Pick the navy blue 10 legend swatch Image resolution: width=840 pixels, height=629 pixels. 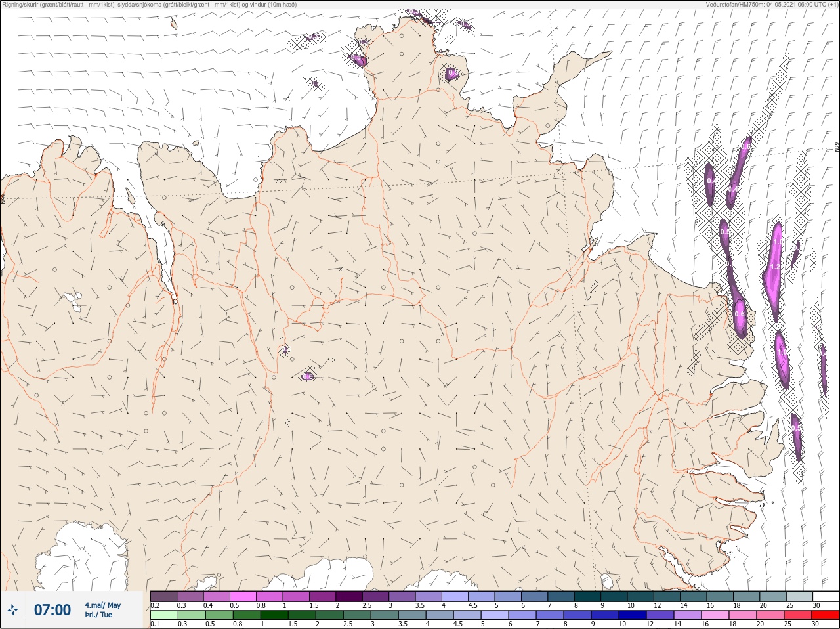point(633,615)
